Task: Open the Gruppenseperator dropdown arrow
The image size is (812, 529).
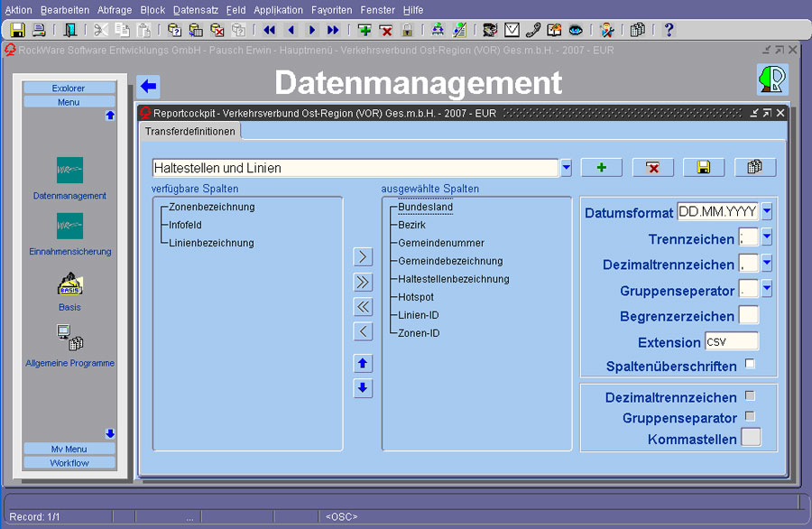Action: 767,289
